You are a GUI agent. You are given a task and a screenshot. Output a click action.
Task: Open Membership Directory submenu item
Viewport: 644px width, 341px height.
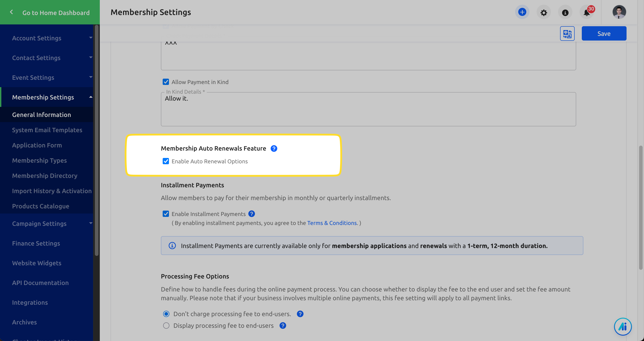(47, 176)
